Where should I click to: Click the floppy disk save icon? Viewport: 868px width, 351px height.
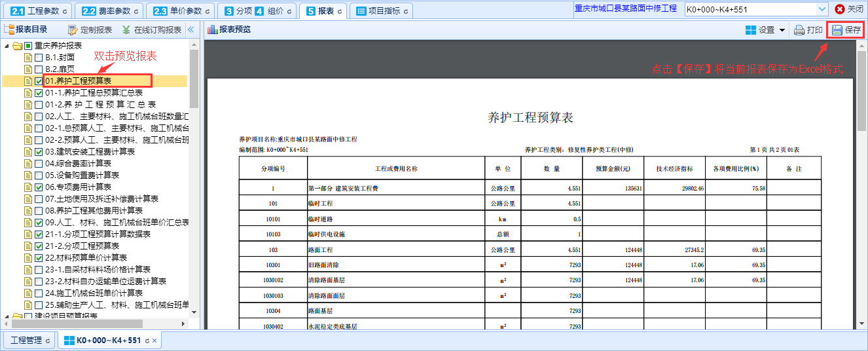pyautogui.click(x=837, y=29)
